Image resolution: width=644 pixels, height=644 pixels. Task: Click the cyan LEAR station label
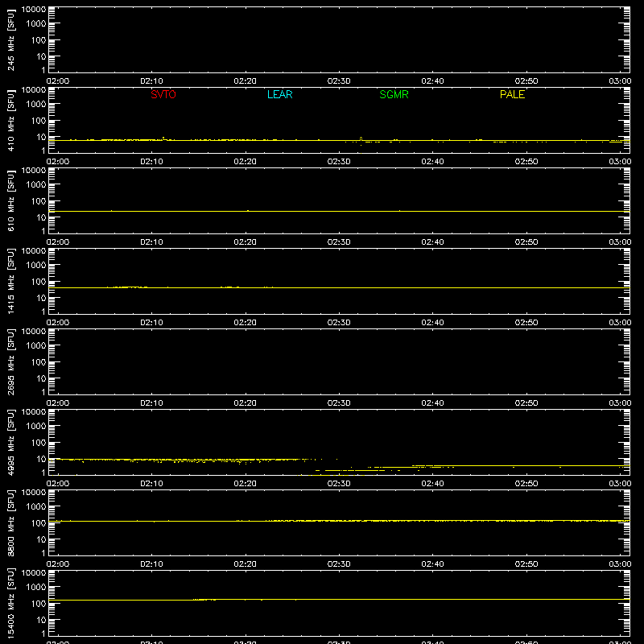pos(279,94)
